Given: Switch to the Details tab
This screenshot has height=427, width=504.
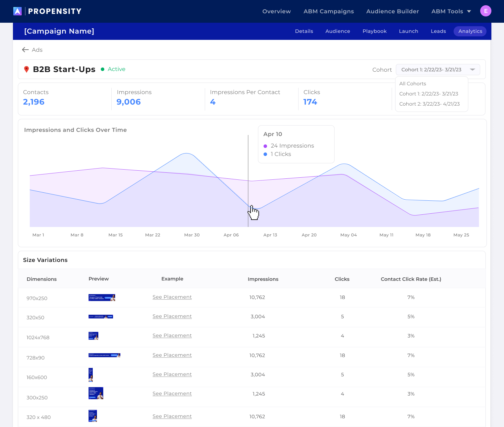Looking at the screenshot, I should tap(304, 31).
